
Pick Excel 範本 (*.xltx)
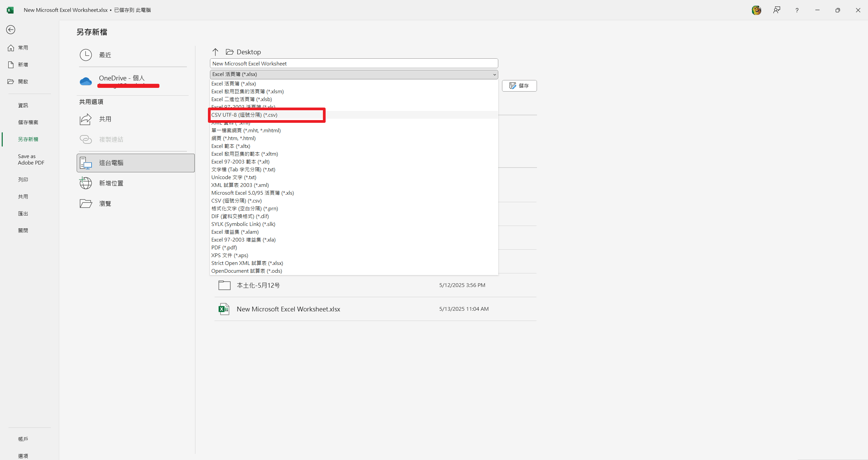[x=354, y=146]
